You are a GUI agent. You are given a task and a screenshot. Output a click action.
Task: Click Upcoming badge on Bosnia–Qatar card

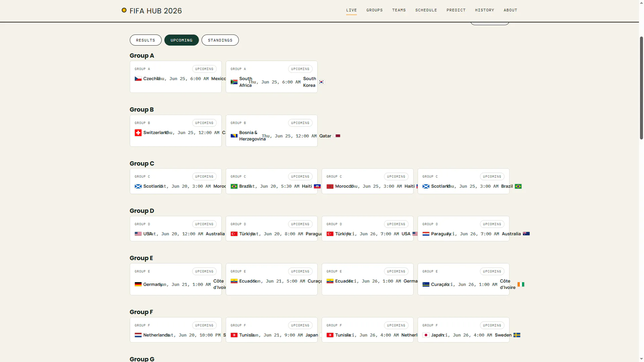pos(300,123)
